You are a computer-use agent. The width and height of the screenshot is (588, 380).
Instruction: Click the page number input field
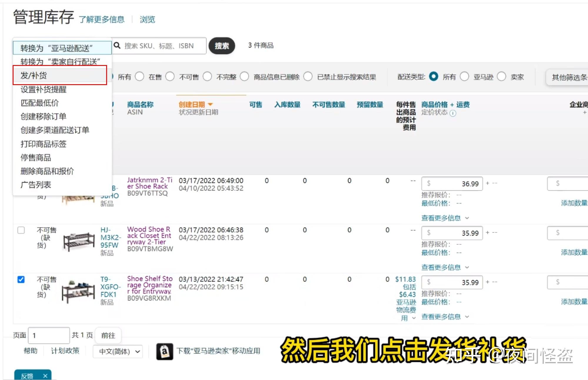click(x=49, y=335)
